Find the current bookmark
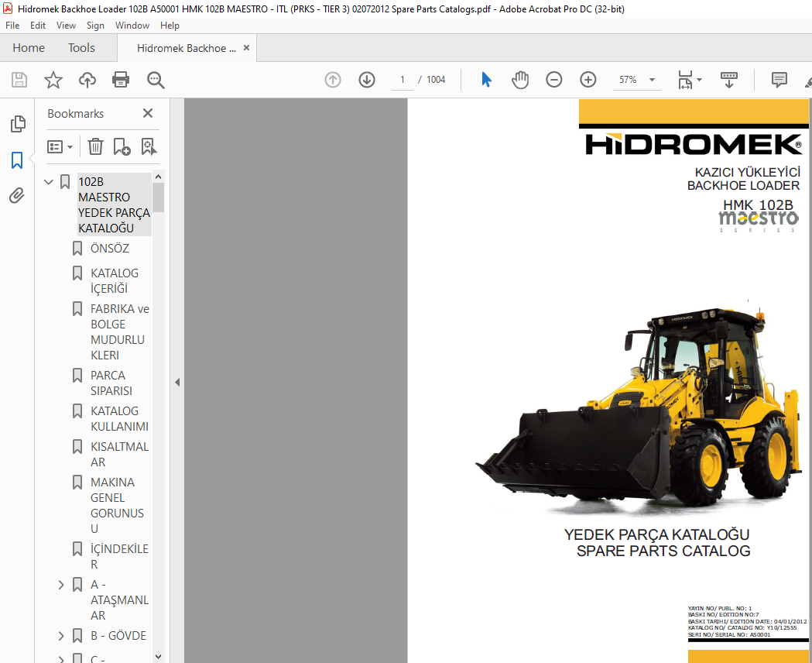Screen dimensions: 812x663 pyautogui.click(x=149, y=146)
